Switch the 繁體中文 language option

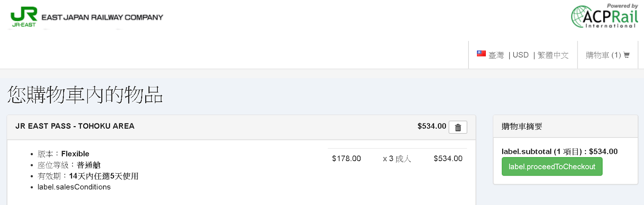coord(553,55)
